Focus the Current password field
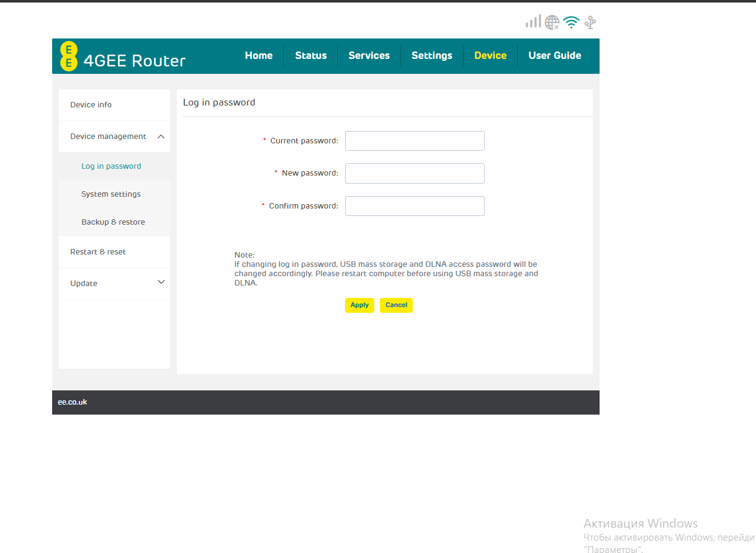Image resolution: width=756 pixels, height=553 pixels. (x=415, y=141)
